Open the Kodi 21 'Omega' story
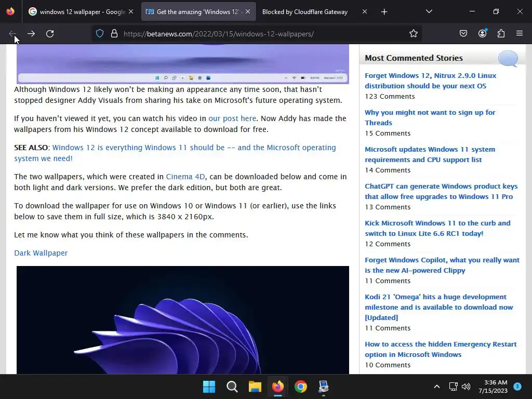This screenshot has width=532, height=399. coord(438,307)
